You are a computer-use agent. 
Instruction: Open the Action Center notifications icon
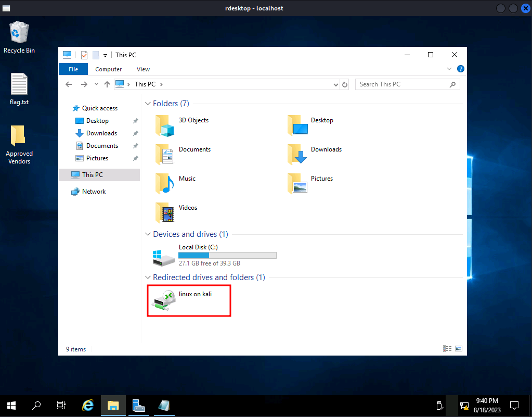pos(514,406)
